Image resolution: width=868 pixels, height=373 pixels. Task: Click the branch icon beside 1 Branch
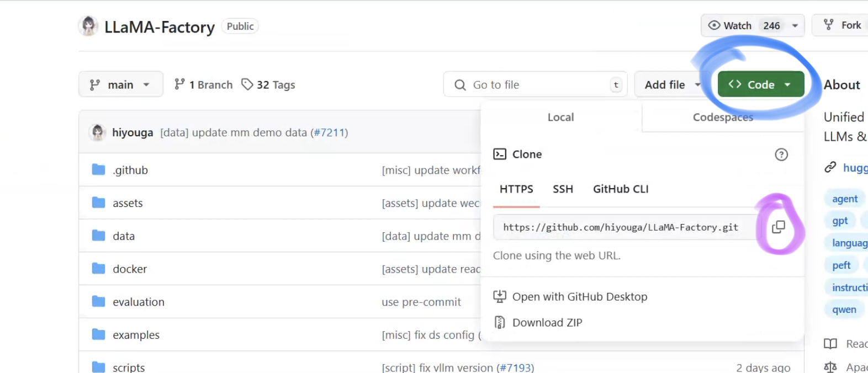click(x=179, y=84)
